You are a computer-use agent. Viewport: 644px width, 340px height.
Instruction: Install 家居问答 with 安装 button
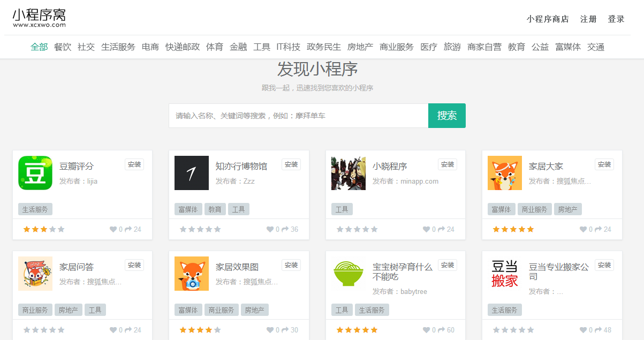134,265
